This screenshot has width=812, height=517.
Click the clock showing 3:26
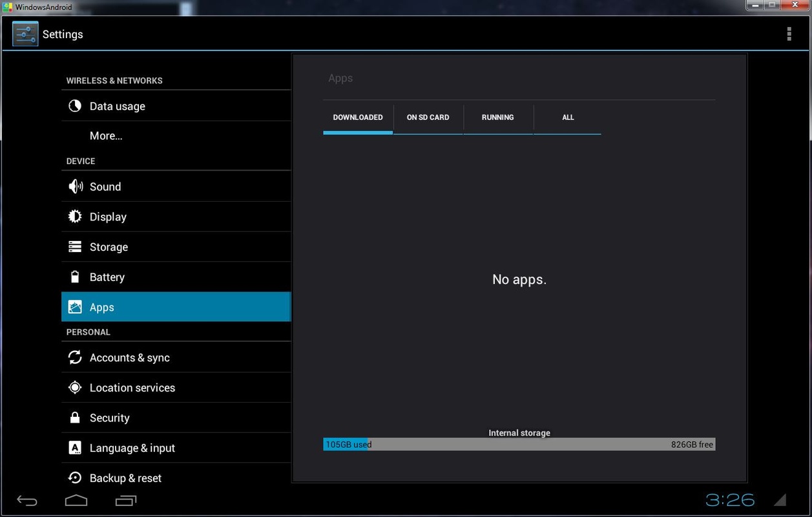(730, 500)
